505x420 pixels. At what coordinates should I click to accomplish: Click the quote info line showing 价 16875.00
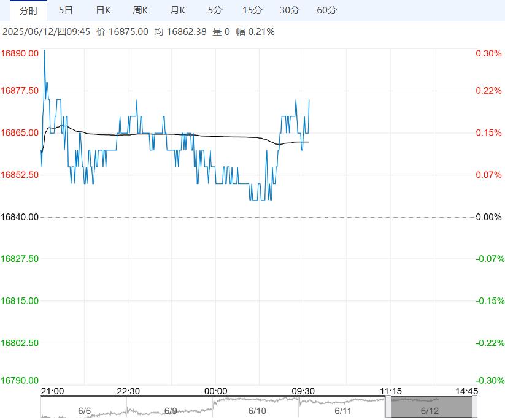coord(123,32)
